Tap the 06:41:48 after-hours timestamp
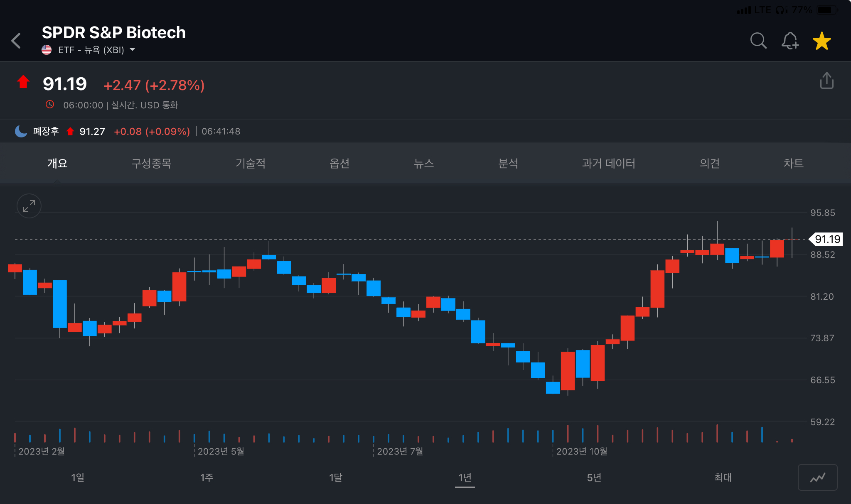Image resolution: width=851 pixels, height=504 pixels. (x=221, y=131)
